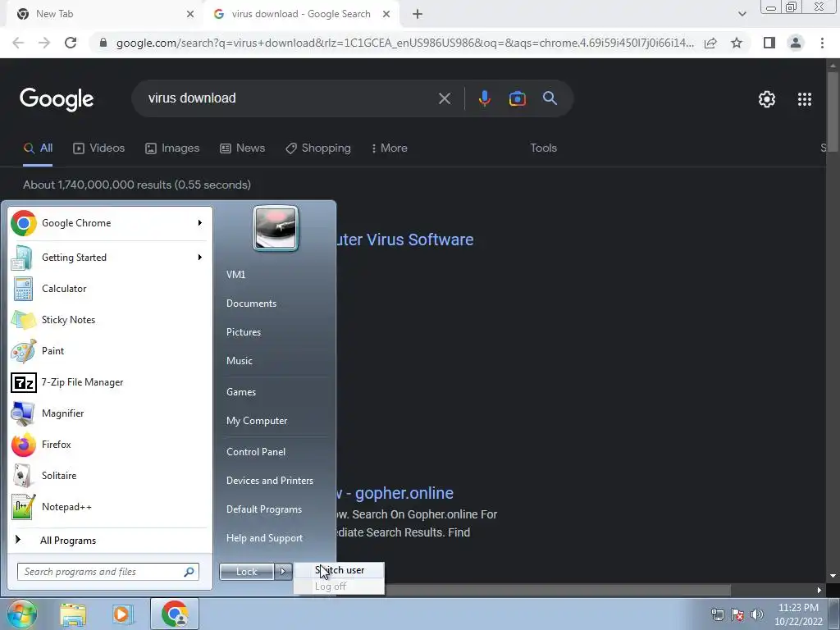The image size is (840, 630).
Task: Start voice search with microphone
Action: coord(485,98)
